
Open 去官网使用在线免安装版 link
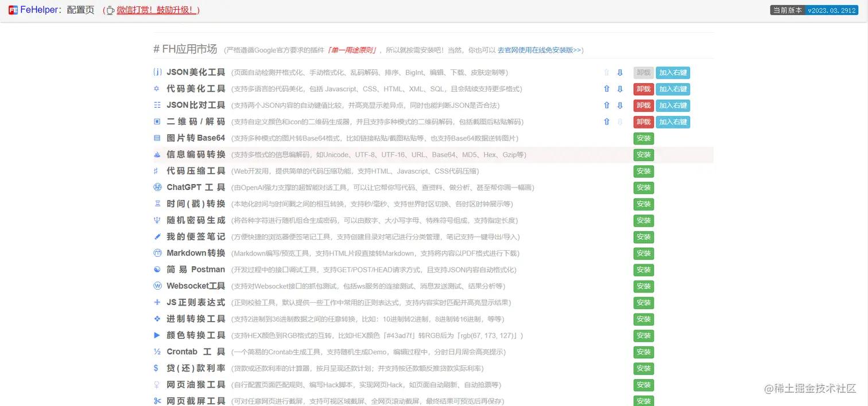(539, 50)
